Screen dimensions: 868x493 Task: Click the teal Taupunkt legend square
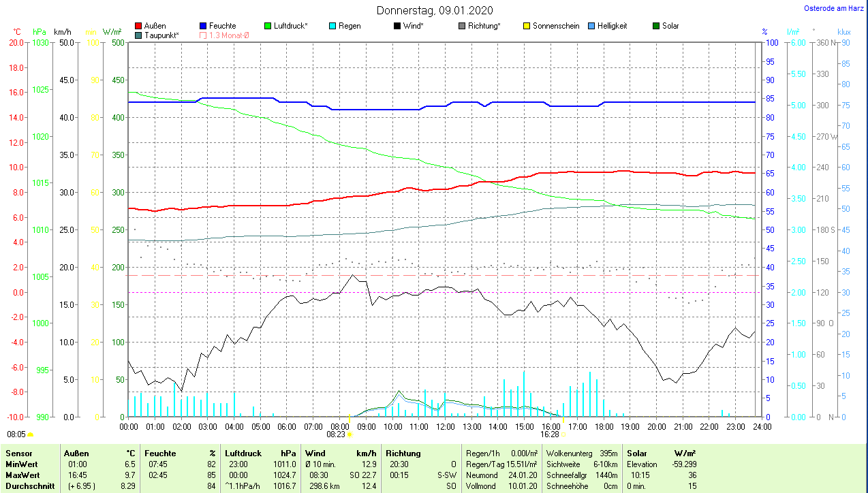pyautogui.click(x=139, y=35)
